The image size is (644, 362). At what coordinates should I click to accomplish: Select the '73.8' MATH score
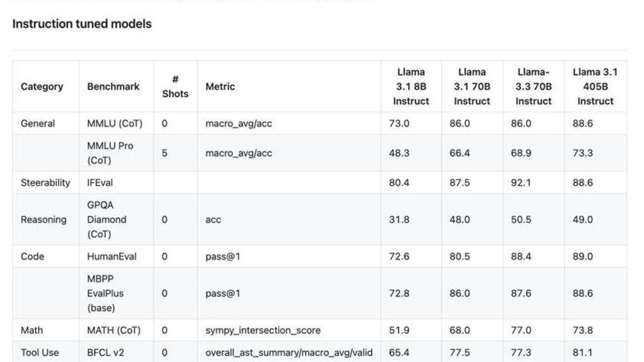click(583, 330)
